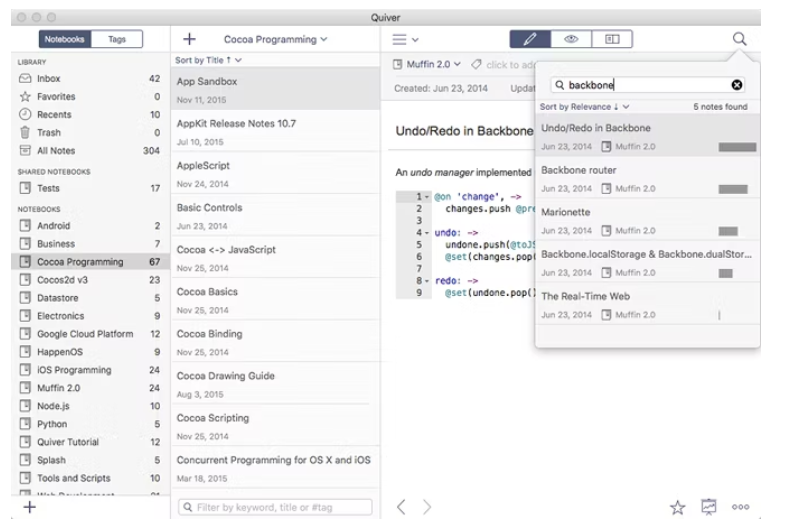
Task: Open the Muffin 2.0 notebook selector
Action: [x=428, y=64]
